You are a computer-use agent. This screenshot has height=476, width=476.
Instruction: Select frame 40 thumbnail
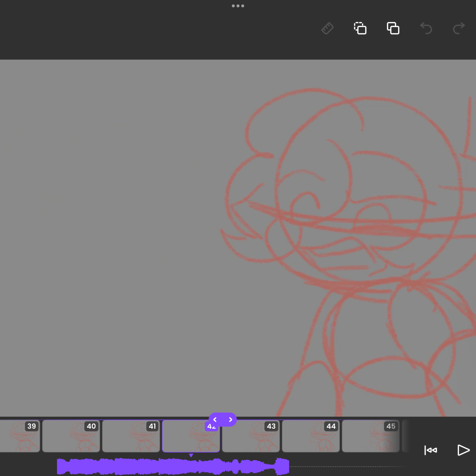tap(71, 436)
